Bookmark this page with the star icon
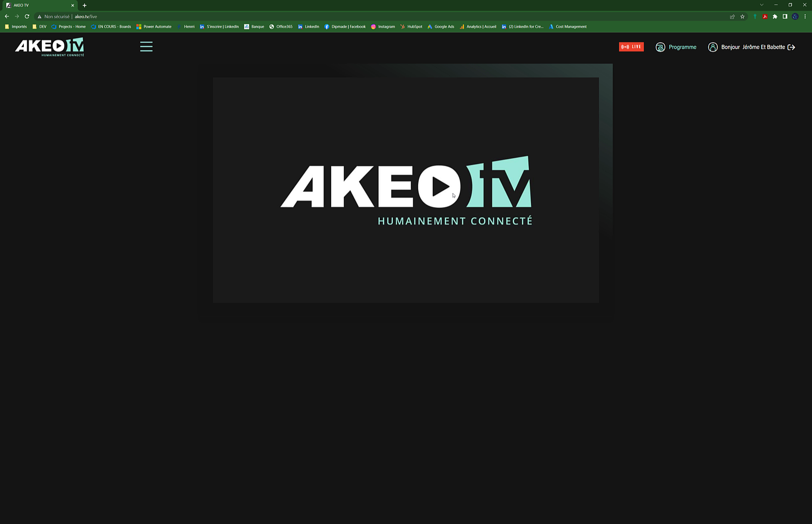The height and width of the screenshot is (524, 812). tap(742, 16)
